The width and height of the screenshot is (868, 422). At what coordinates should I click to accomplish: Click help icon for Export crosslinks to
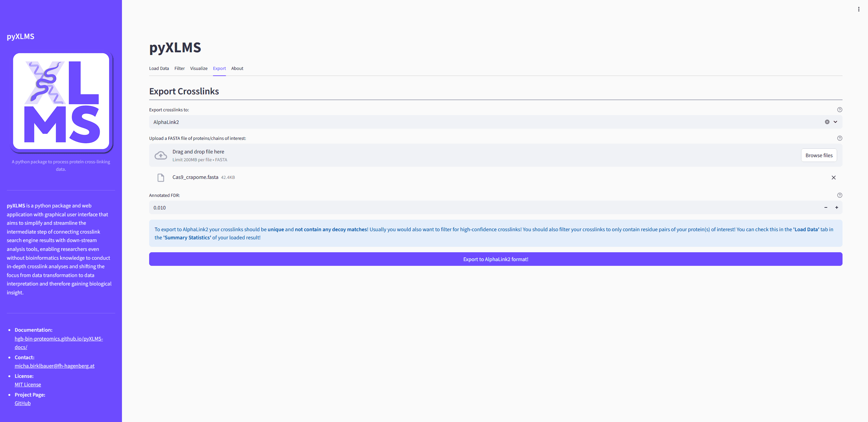click(x=839, y=110)
